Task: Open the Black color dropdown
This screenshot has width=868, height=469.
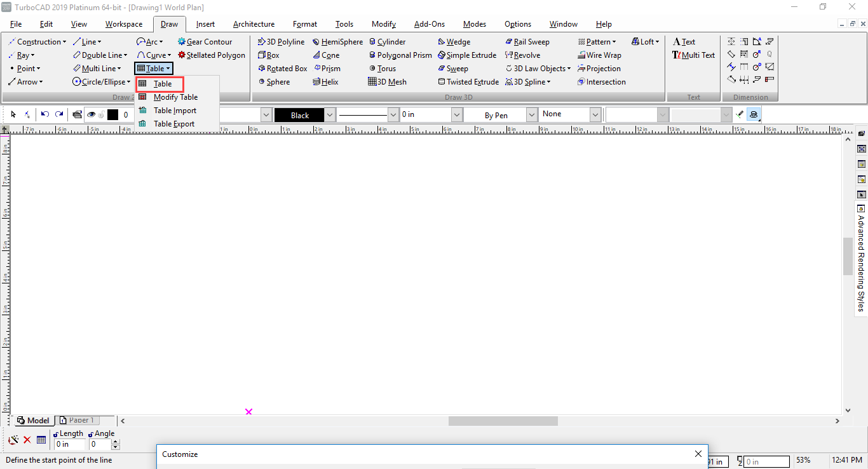Action: click(x=329, y=115)
